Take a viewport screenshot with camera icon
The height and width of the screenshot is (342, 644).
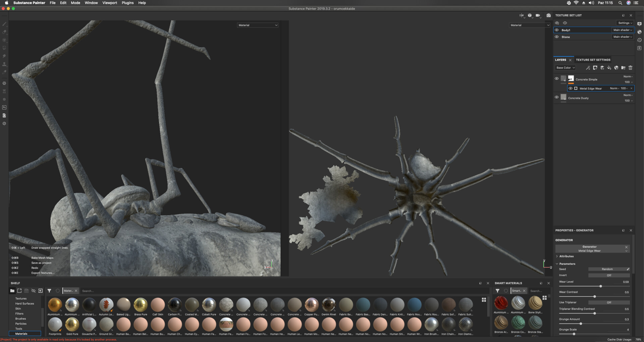[548, 15]
